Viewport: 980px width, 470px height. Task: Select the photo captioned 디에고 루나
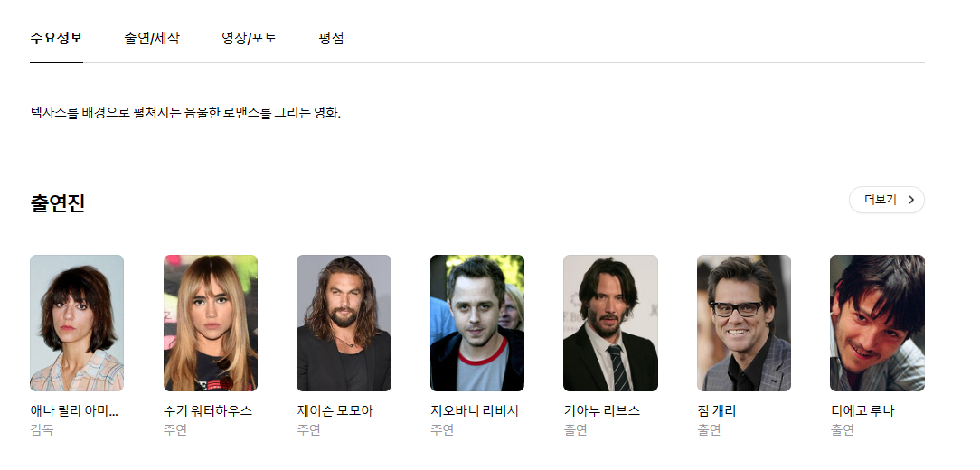(877, 323)
